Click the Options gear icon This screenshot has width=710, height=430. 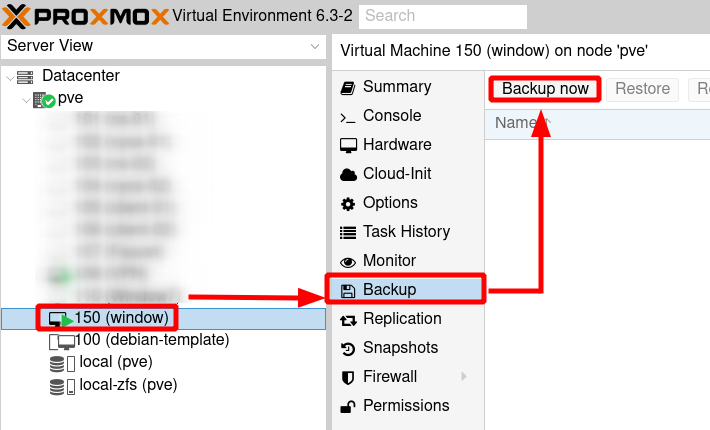click(348, 204)
